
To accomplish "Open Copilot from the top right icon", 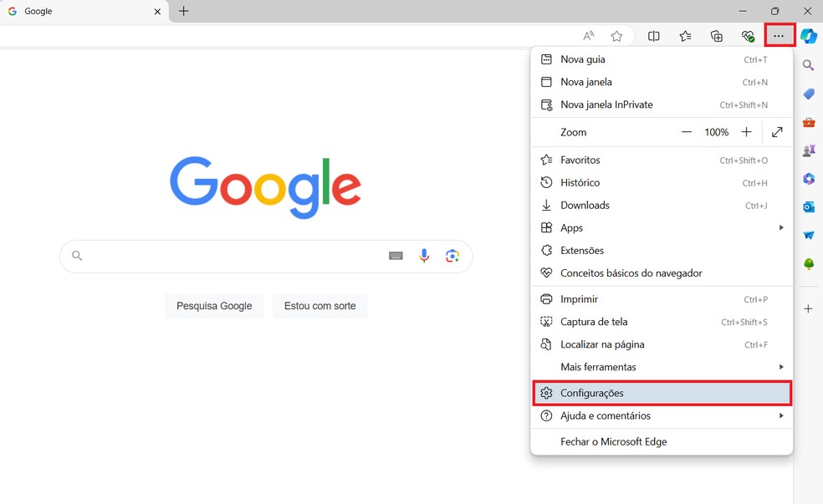I will pos(808,36).
